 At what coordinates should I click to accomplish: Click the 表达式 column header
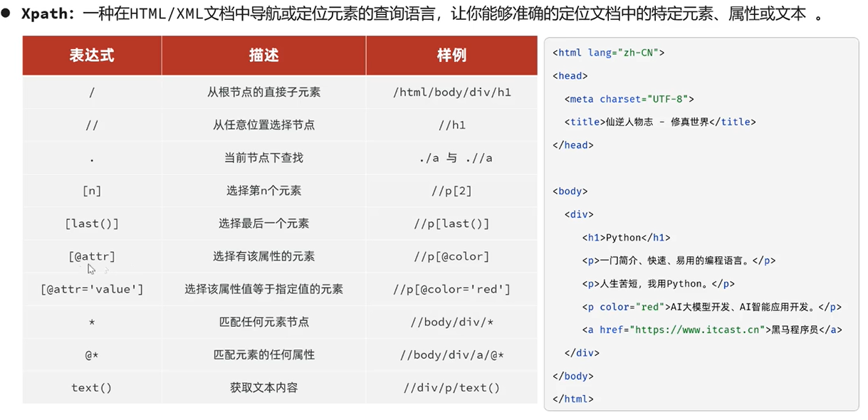tap(92, 56)
